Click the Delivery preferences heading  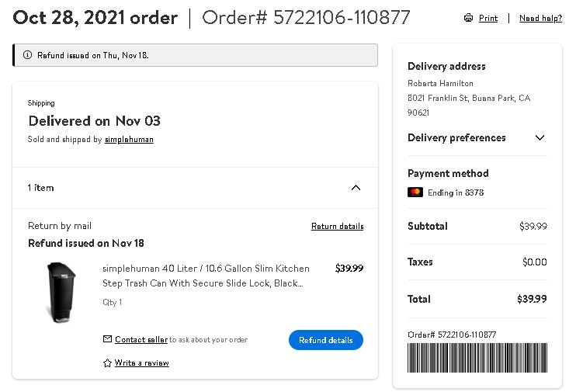456,137
